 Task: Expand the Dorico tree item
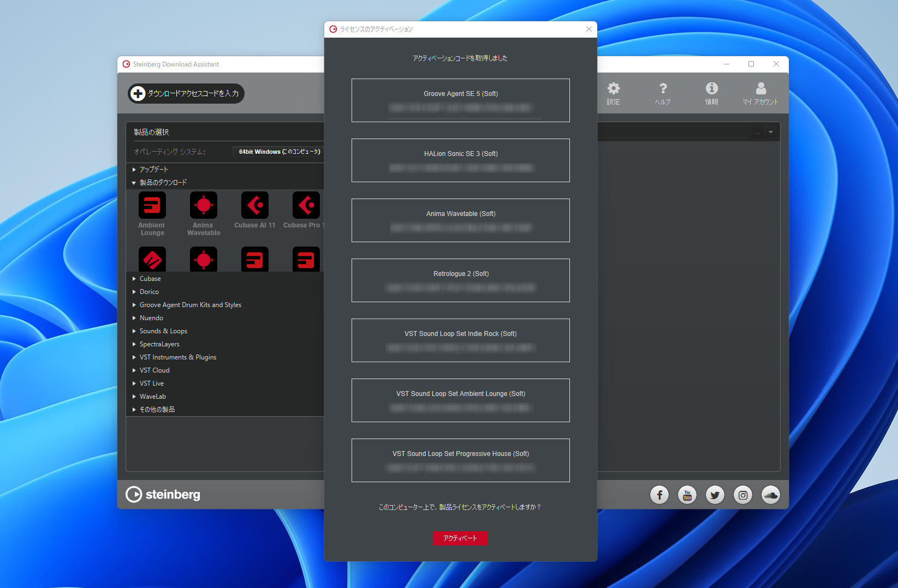pos(134,292)
